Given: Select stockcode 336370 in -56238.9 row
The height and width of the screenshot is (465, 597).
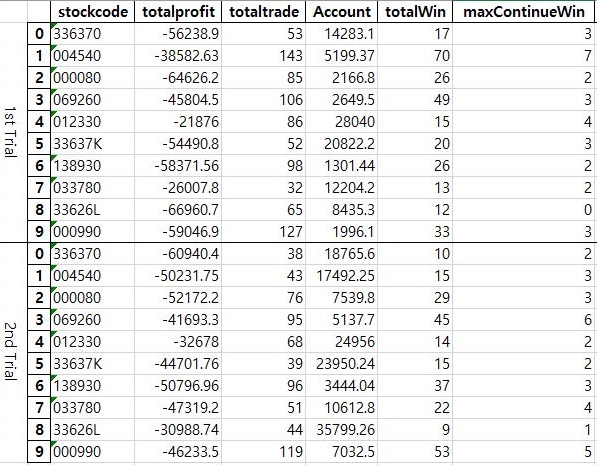Looking at the screenshot, I should (93, 34).
